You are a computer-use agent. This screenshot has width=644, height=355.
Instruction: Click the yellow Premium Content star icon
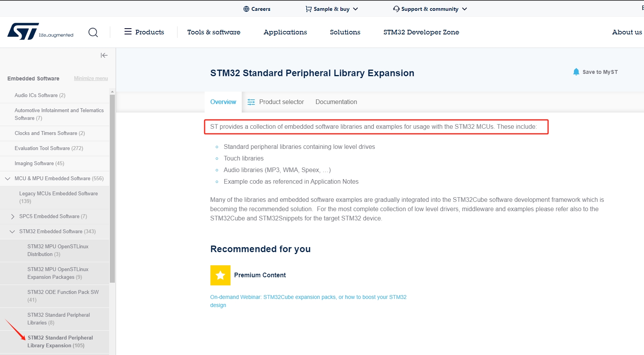(x=220, y=275)
